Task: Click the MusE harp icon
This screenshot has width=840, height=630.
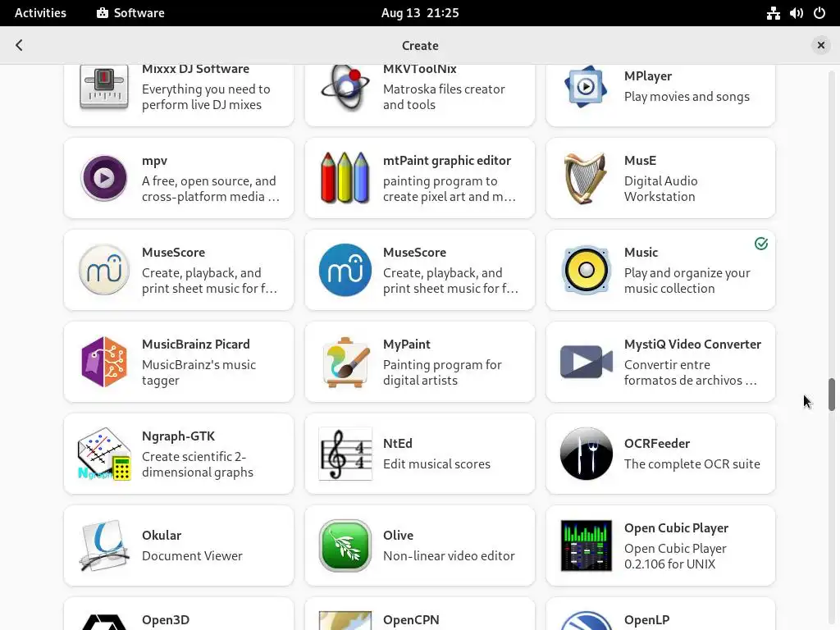Action: point(586,178)
